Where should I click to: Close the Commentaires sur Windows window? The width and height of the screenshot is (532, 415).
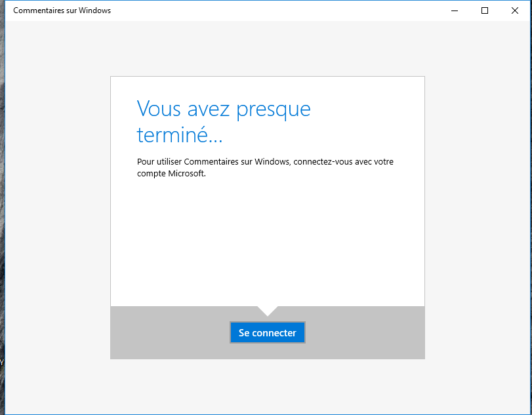[515, 10]
